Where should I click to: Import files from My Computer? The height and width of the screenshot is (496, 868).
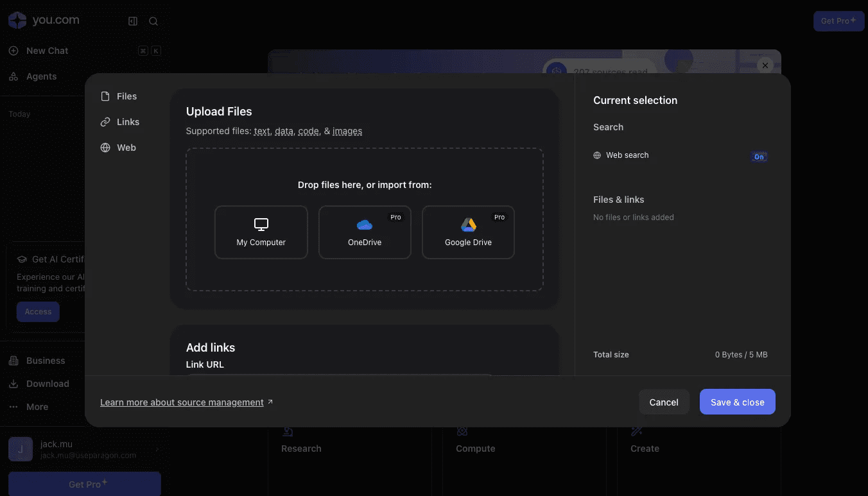pyautogui.click(x=261, y=232)
